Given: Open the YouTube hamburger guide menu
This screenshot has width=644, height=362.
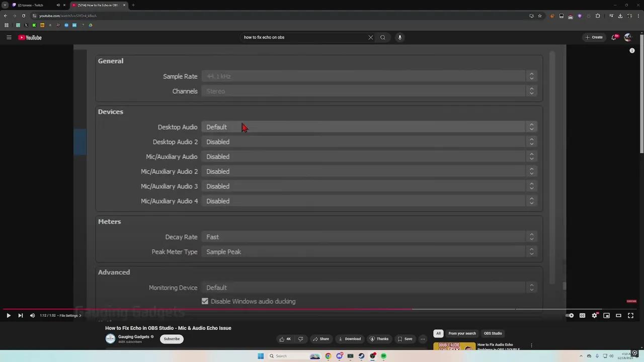Looking at the screenshot, I should pyautogui.click(x=9, y=37).
